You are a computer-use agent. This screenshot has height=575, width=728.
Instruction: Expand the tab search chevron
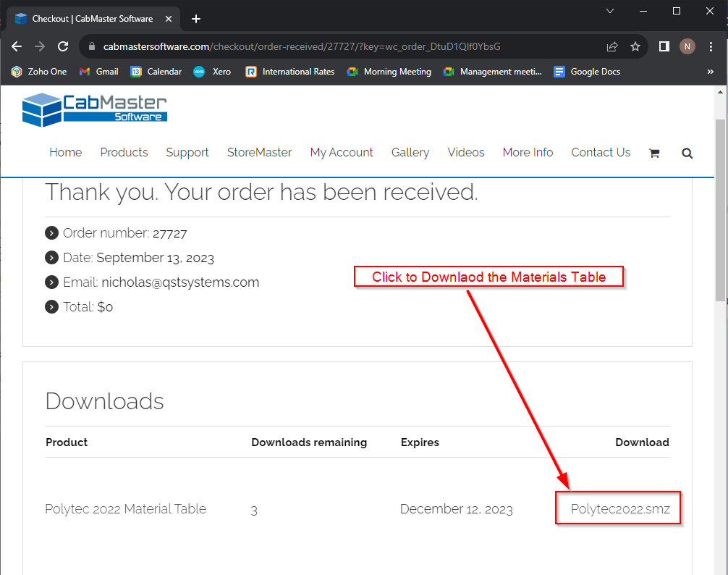[x=610, y=11]
